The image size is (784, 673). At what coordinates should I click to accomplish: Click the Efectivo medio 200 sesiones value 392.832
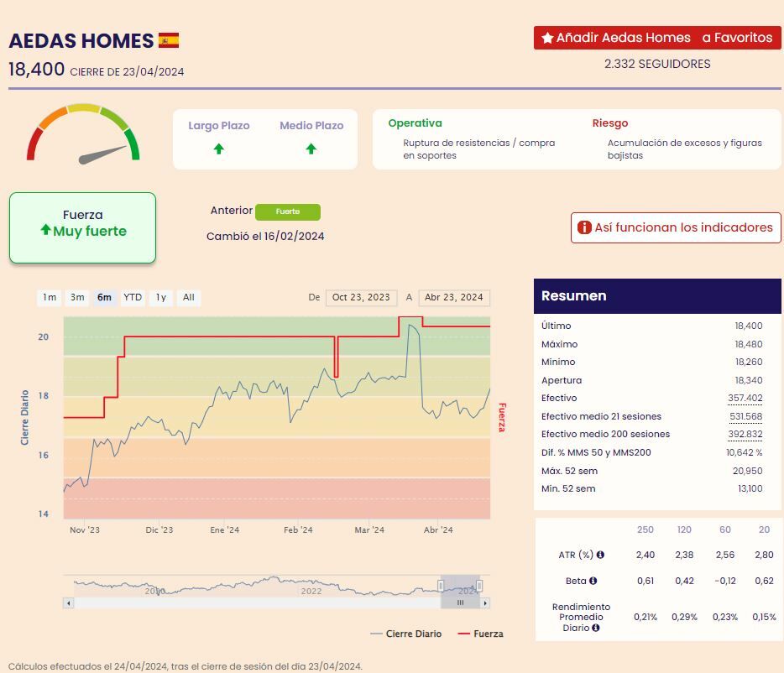(x=745, y=434)
